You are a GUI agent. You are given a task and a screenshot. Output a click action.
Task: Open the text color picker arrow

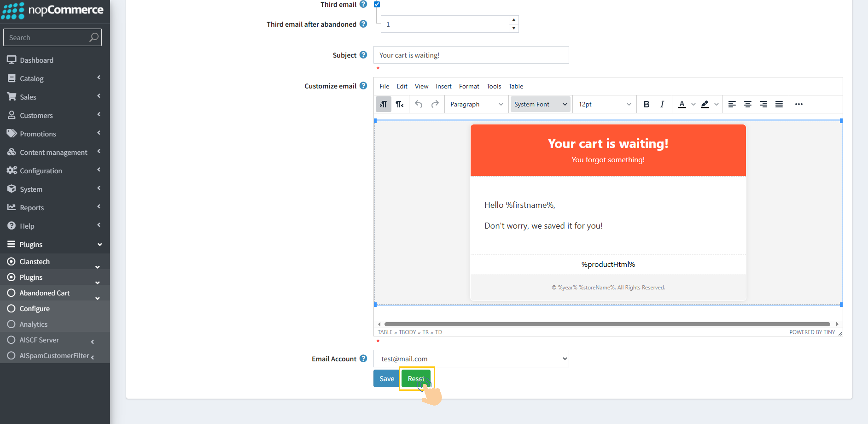693,104
